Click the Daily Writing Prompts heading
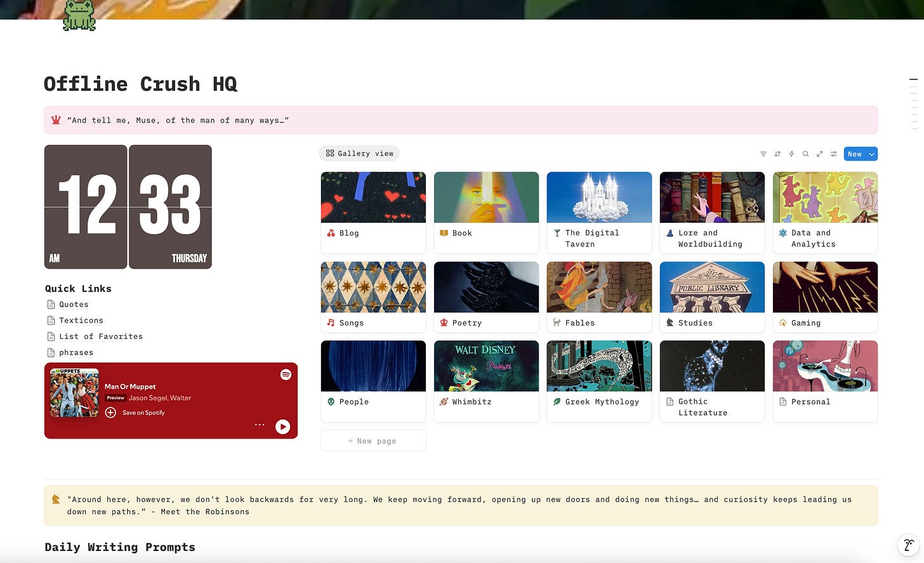The height and width of the screenshot is (563, 924). pos(120,547)
